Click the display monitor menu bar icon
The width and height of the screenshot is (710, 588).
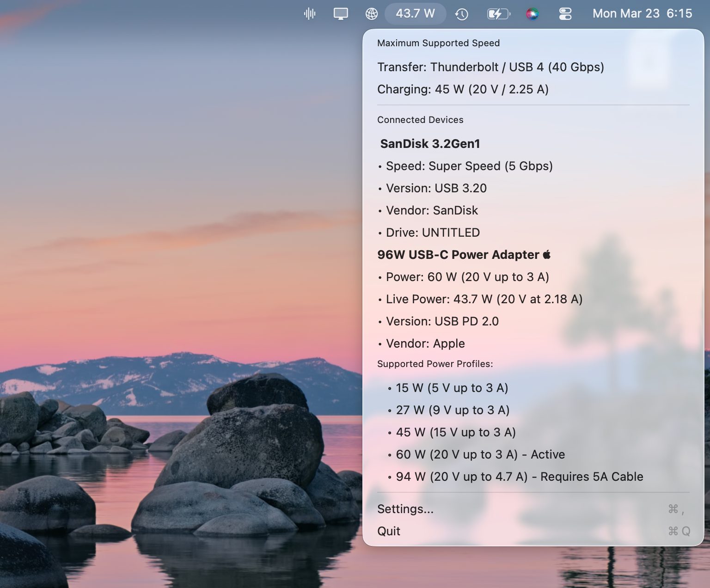point(341,14)
